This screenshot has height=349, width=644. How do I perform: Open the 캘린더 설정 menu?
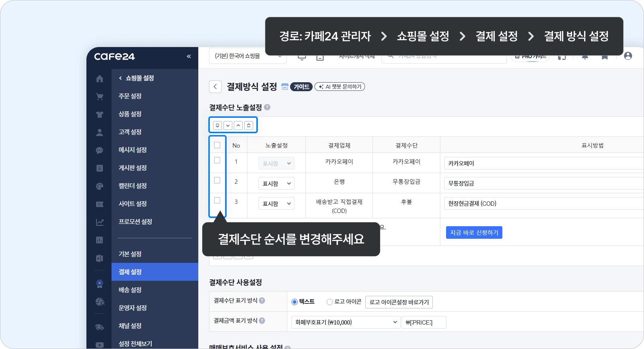tap(133, 186)
